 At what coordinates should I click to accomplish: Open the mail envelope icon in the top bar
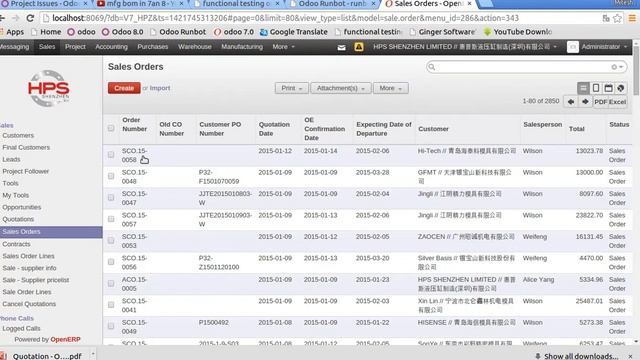tap(342, 47)
